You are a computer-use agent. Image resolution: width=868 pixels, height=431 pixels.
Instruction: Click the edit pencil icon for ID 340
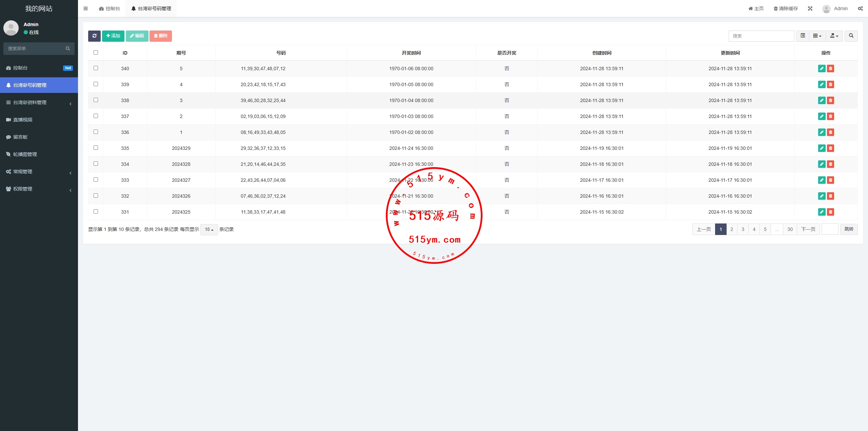pos(822,68)
